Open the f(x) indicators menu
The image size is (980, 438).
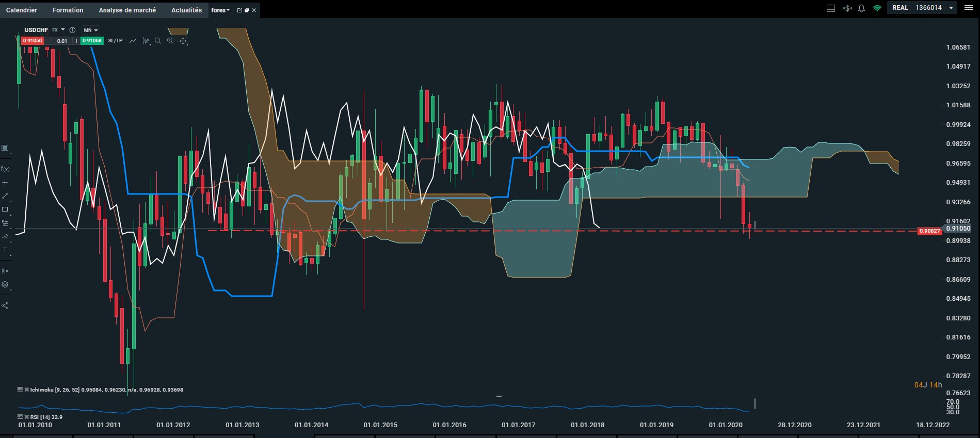coord(5,169)
